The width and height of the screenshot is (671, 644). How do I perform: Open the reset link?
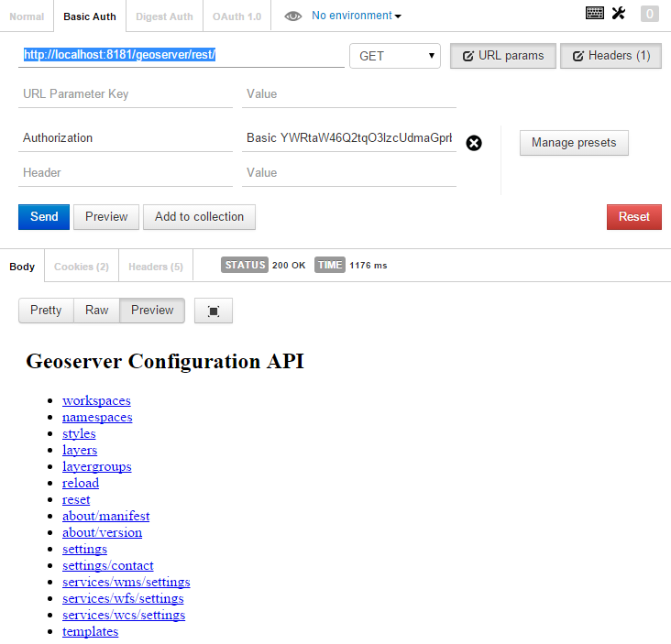click(76, 500)
